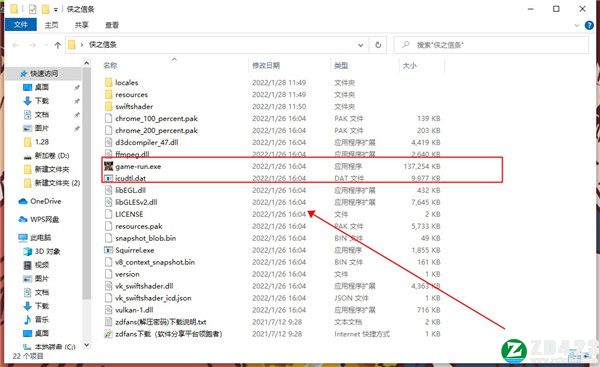Open 视频 under 此电脑

click(x=41, y=265)
